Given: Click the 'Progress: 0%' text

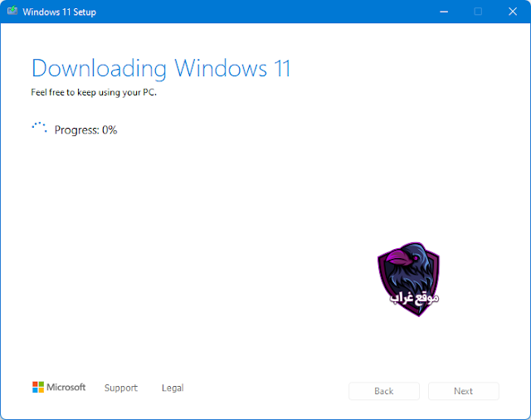Looking at the screenshot, I should 85,130.
